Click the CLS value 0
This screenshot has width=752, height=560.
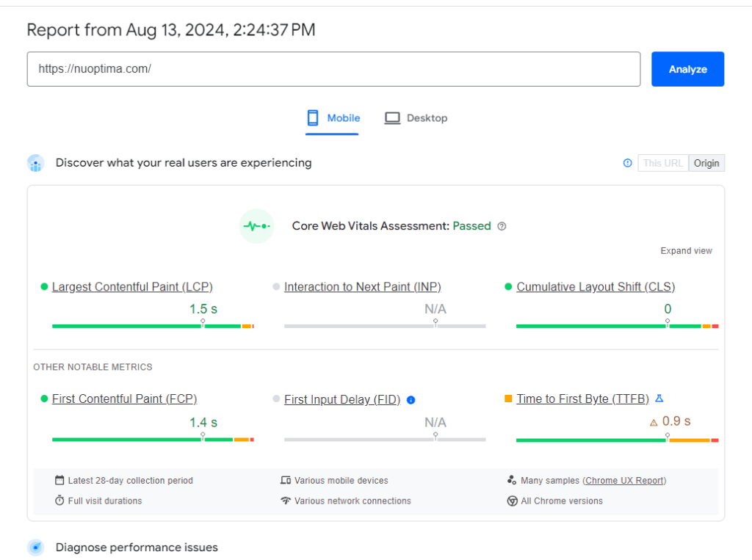pyautogui.click(x=668, y=309)
